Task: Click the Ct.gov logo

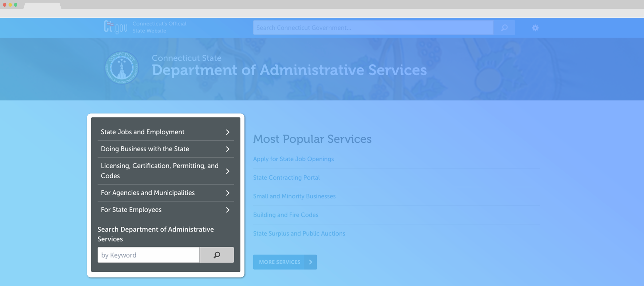Action: tap(116, 27)
